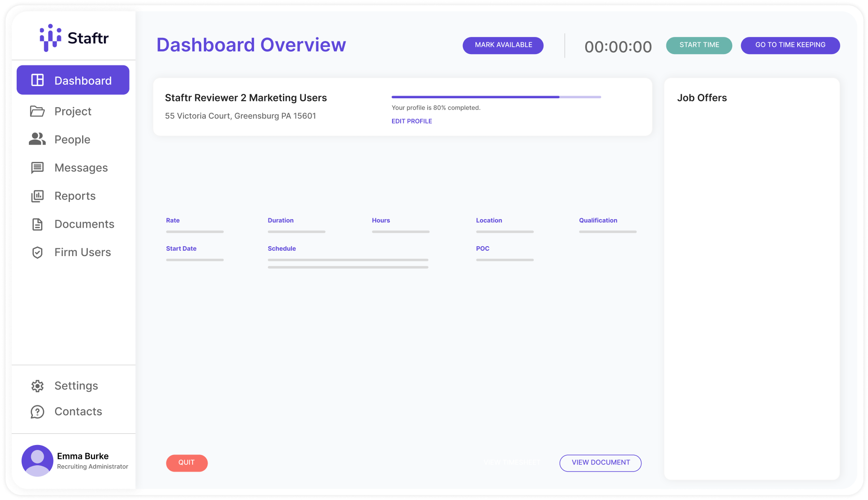Click the Duration field label
The width and height of the screenshot is (868, 500).
[281, 220]
